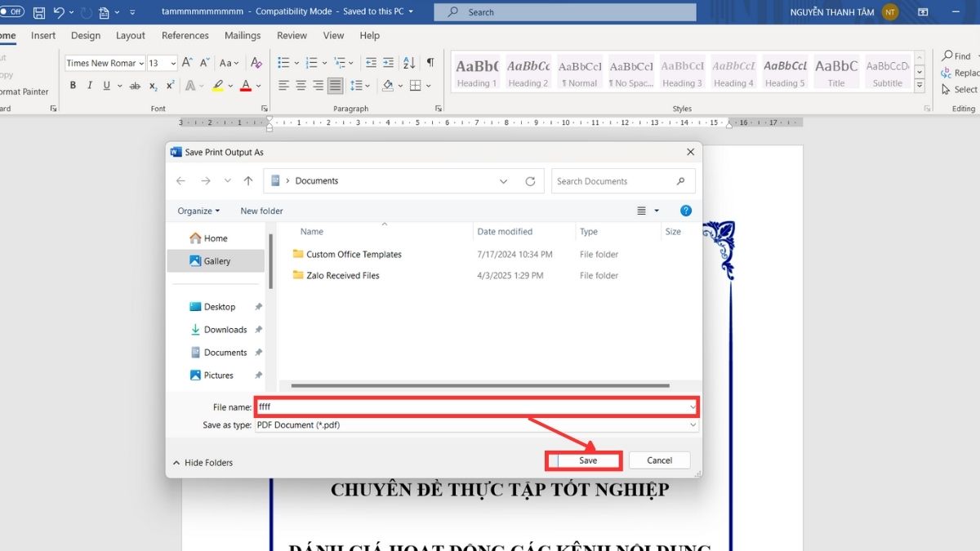Apply strikethrough formatting
This screenshot has width=980, height=551.
click(x=135, y=86)
